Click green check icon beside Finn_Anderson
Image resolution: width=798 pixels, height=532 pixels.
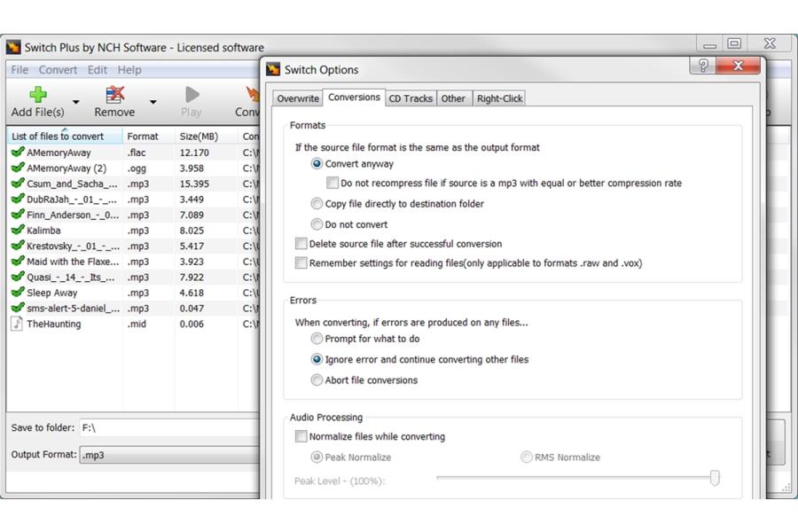[x=18, y=215]
